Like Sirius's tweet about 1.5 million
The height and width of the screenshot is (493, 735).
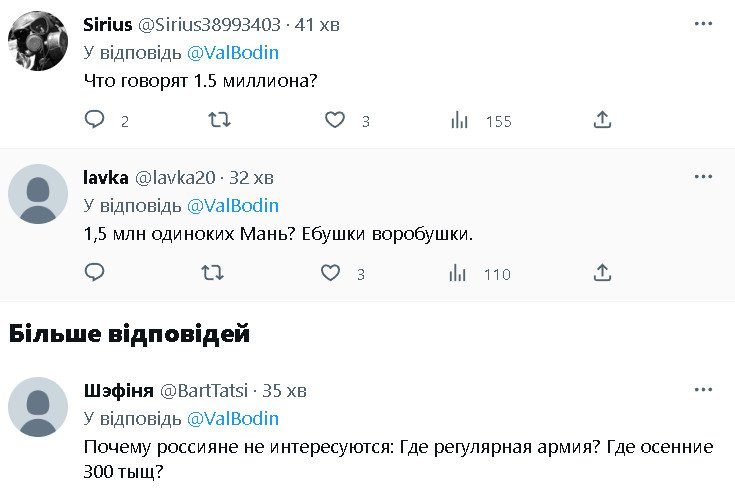click(336, 120)
